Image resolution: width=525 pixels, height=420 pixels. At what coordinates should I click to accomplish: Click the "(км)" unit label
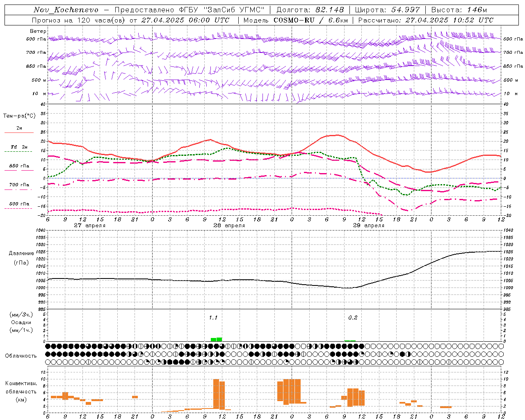point(21,399)
